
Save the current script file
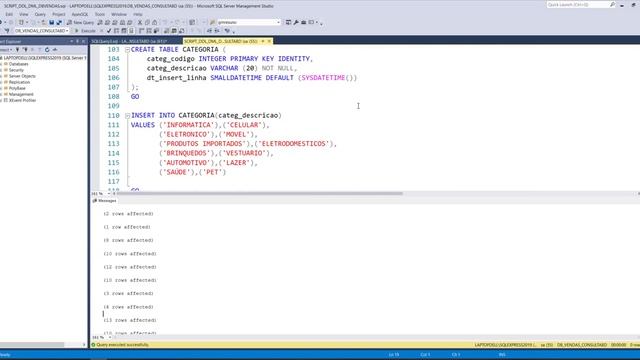coord(51,22)
